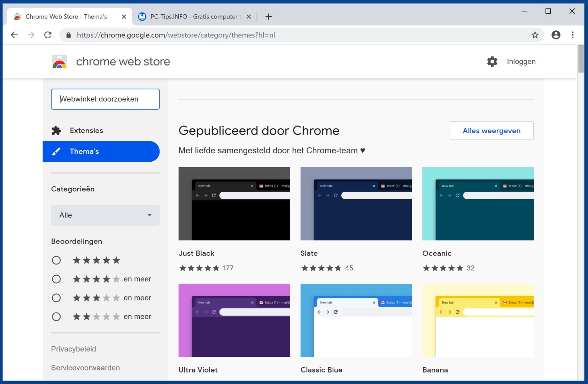Select the three stars en meer filter
The height and width of the screenshot is (384, 588).
click(56, 298)
